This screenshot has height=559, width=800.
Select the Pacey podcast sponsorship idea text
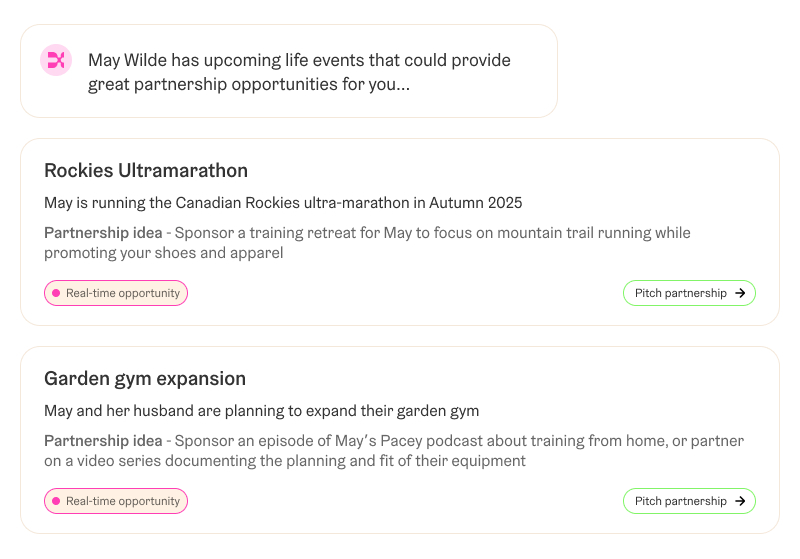394,451
